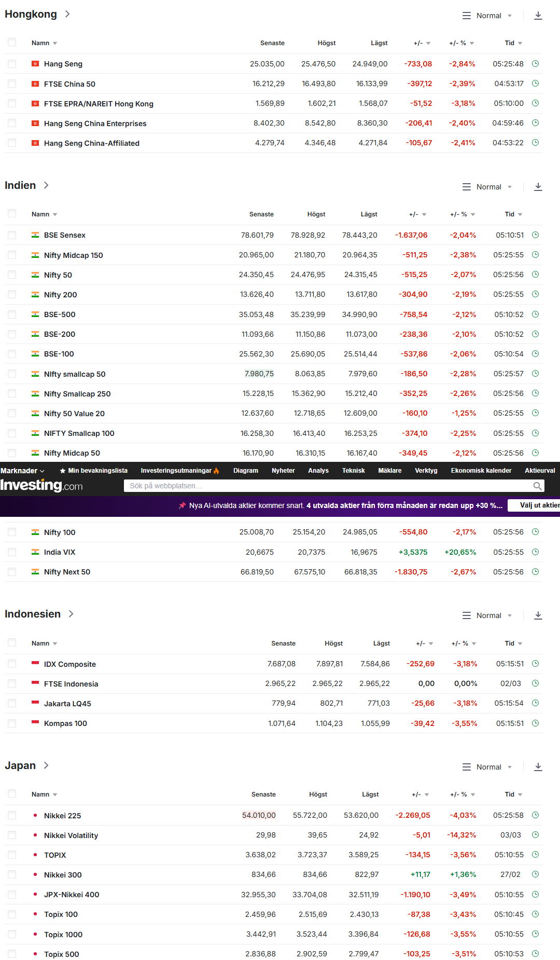Download the Hongkong indices table

[x=538, y=16]
